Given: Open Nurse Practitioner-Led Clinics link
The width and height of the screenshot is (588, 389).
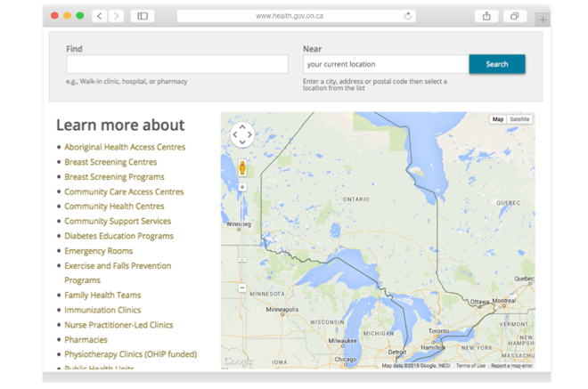Looking at the screenshot, I should [x=118, y=325].
